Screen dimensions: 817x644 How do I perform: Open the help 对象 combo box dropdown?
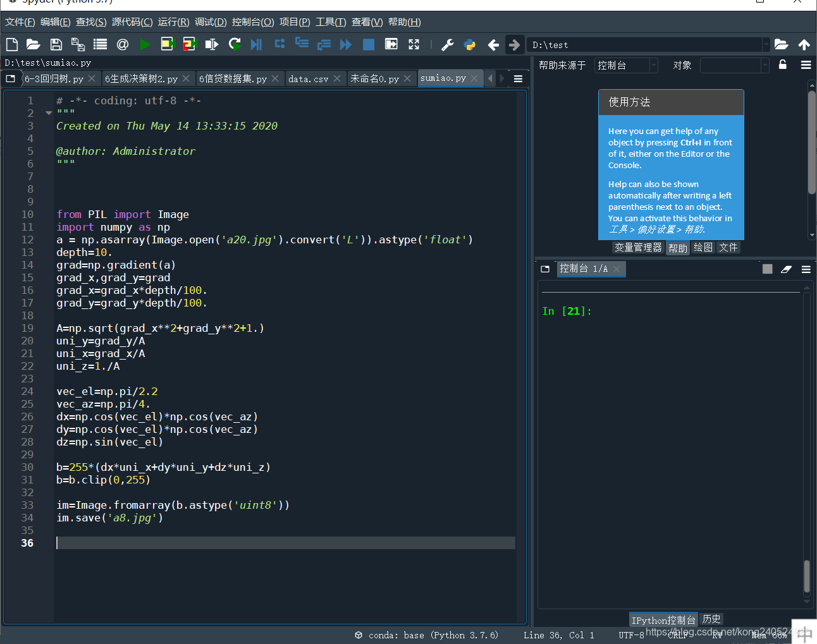(x=735, y=65)
